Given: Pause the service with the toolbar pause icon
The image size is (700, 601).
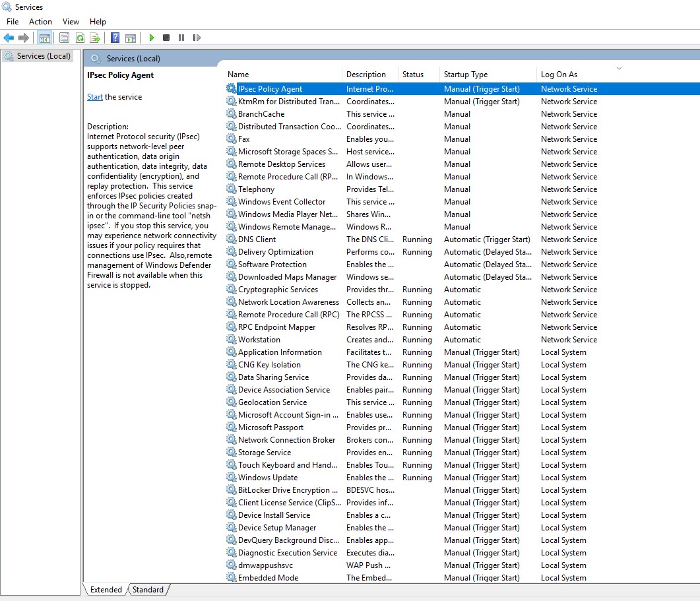Looking at the screenshot, I should coord(181,38).
